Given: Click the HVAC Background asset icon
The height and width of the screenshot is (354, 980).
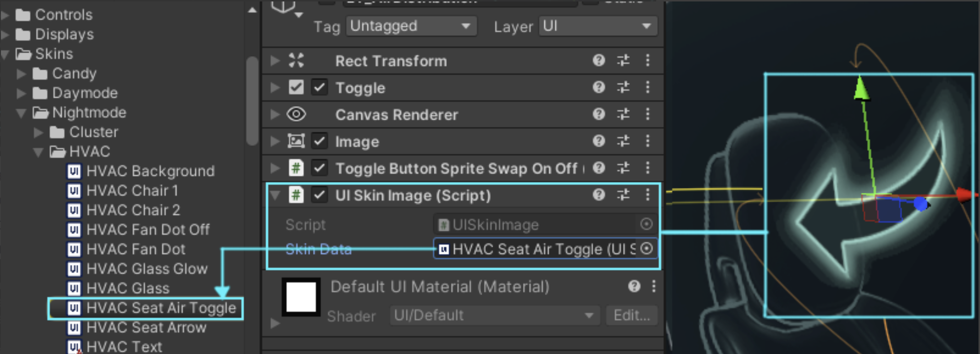Looking at the screenshot, I should (74, 171).
